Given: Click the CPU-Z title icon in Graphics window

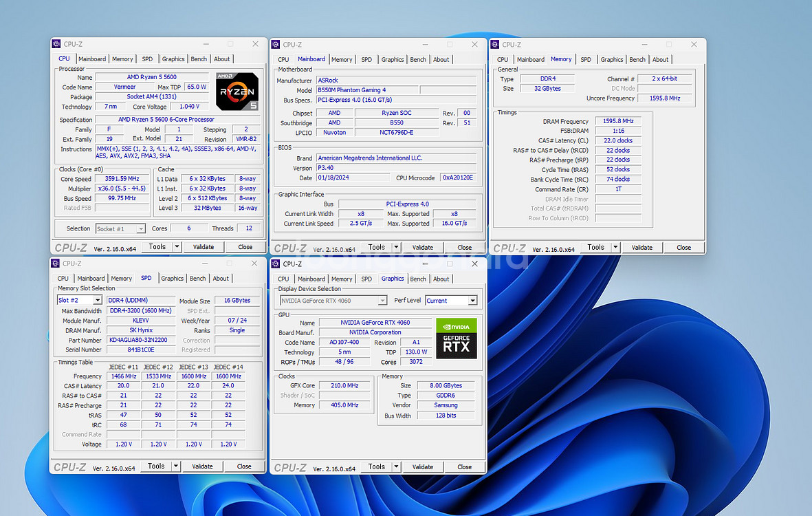Looking at the screenshot, I should 276,264.
